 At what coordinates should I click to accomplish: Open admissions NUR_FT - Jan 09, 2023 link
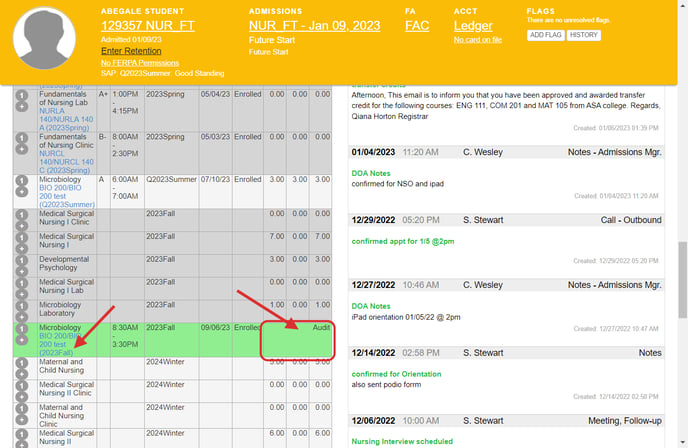pos(314,25)
